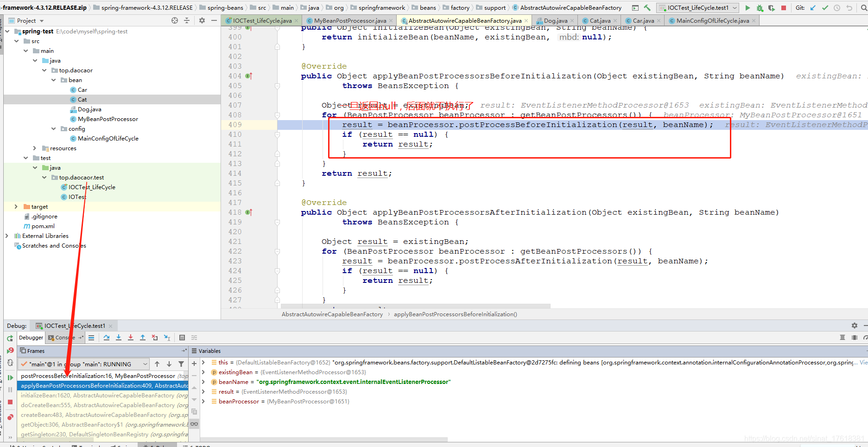
Task: Stop the debug session with the red square
Action: pos(10,402)
